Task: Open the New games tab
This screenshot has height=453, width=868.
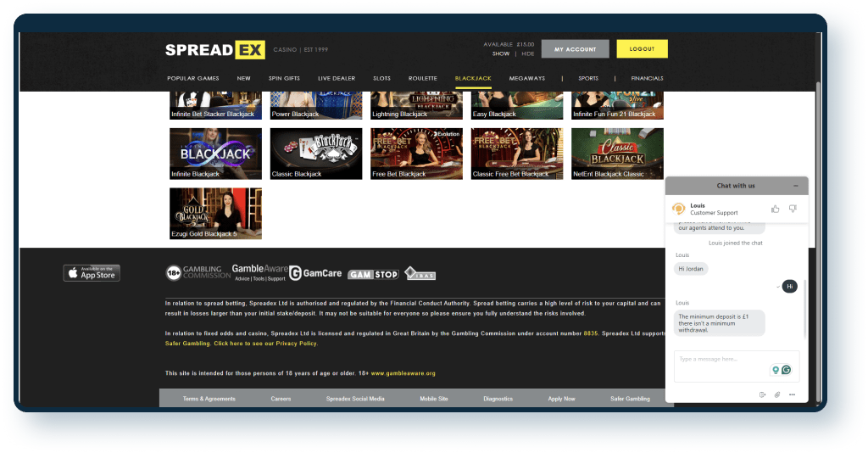Action: (243, 79)
